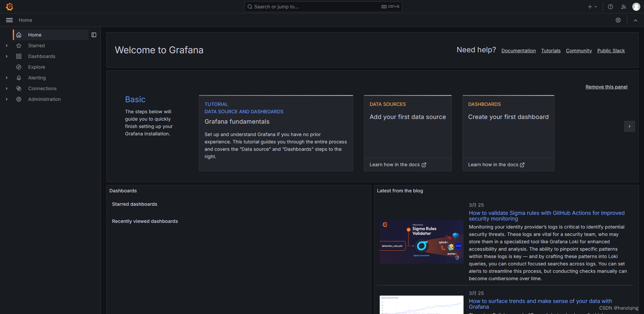Click the Home house icon in sidebar

19,35
